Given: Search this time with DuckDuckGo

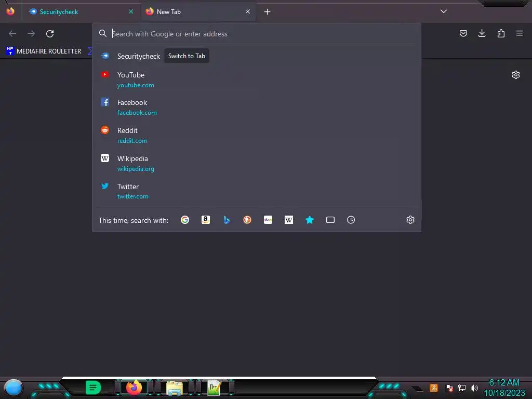Looking at the screenshot, I should tap(247, 220).
